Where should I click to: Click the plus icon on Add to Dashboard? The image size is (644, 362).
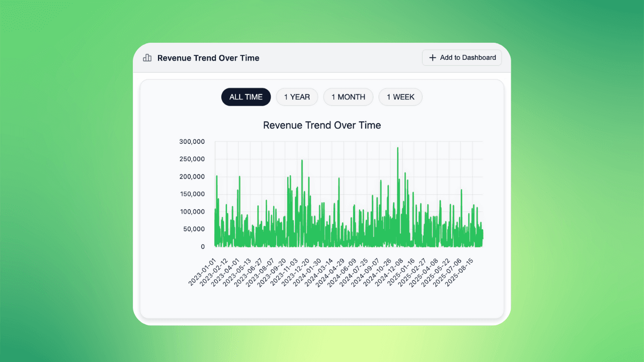point(433,57)
